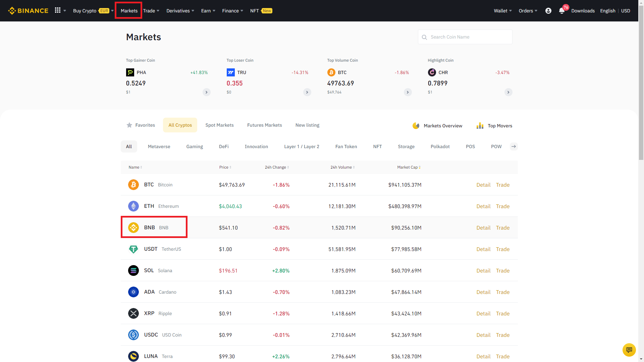Screen dimensions: 644x362
Task: Open arrow next to PHA top gainer
Action: point(206,92)
